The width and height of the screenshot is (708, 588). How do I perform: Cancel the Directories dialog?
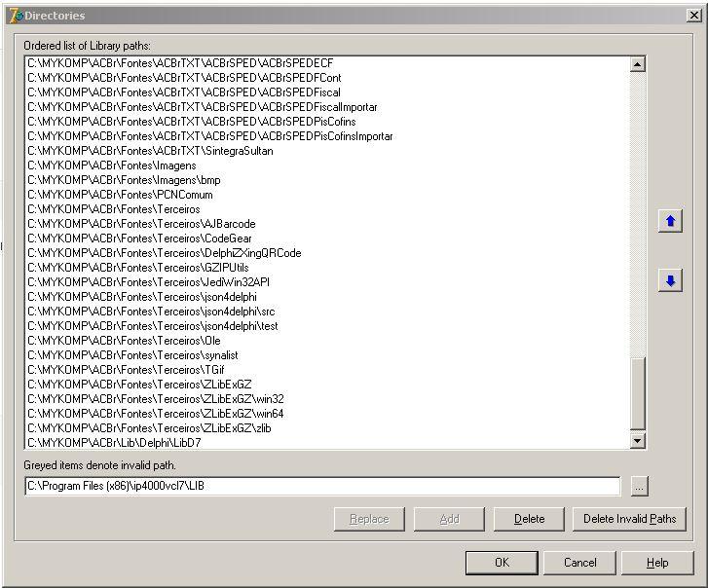(579, 563)
